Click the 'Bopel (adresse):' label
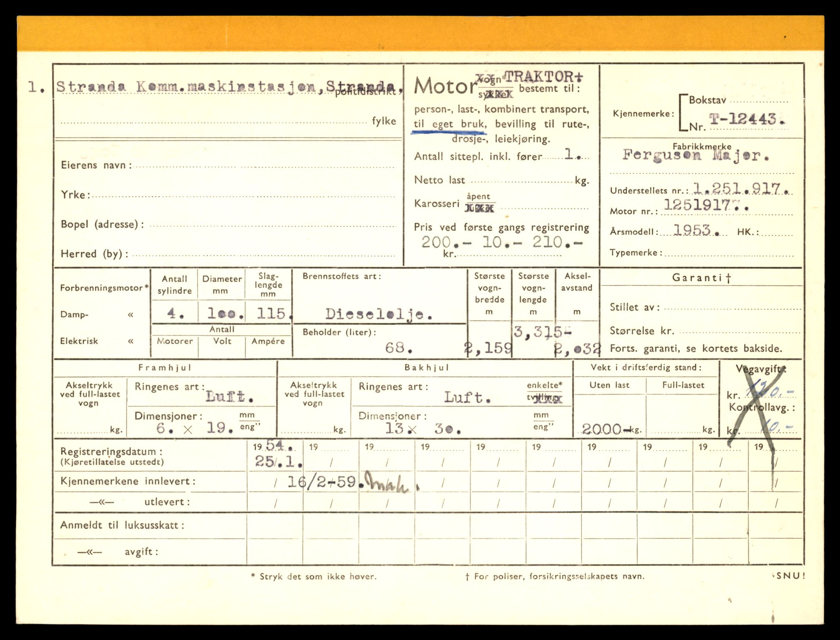This screenshot has height=640, width=840. (x=103, y=225)
